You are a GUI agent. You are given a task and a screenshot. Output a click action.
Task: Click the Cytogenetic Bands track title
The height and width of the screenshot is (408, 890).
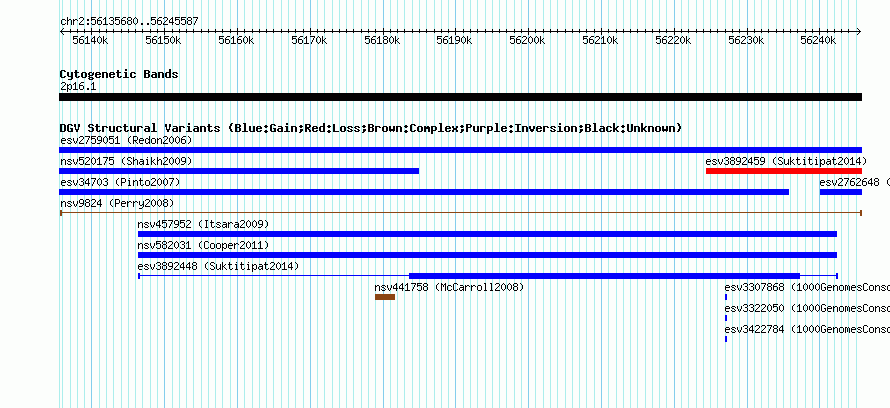pos(119,74)
